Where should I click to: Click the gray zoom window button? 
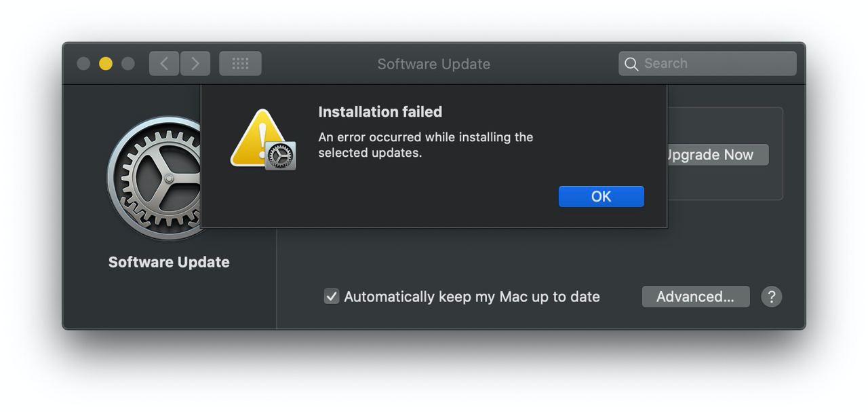pos(127,64)
